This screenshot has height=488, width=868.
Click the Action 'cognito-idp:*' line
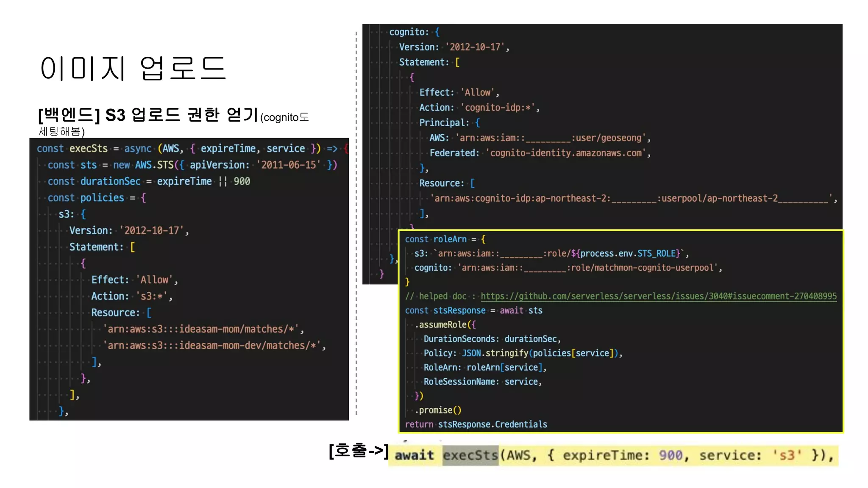point(479,108)
